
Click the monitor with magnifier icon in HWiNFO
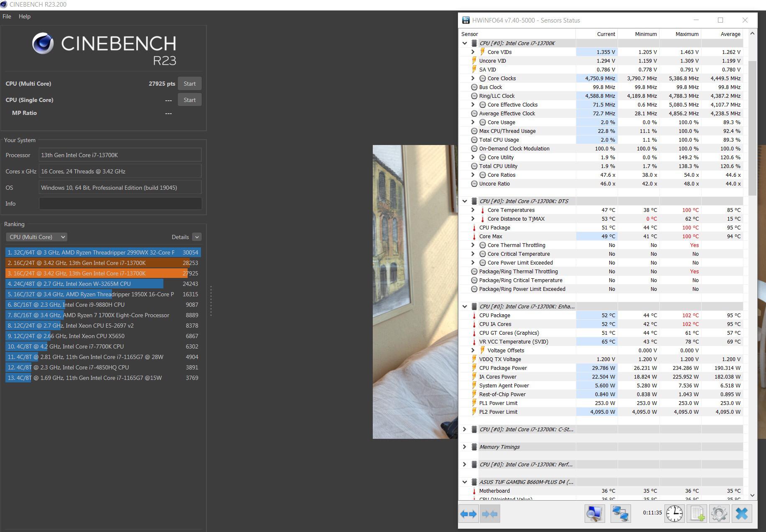(594, 514)
